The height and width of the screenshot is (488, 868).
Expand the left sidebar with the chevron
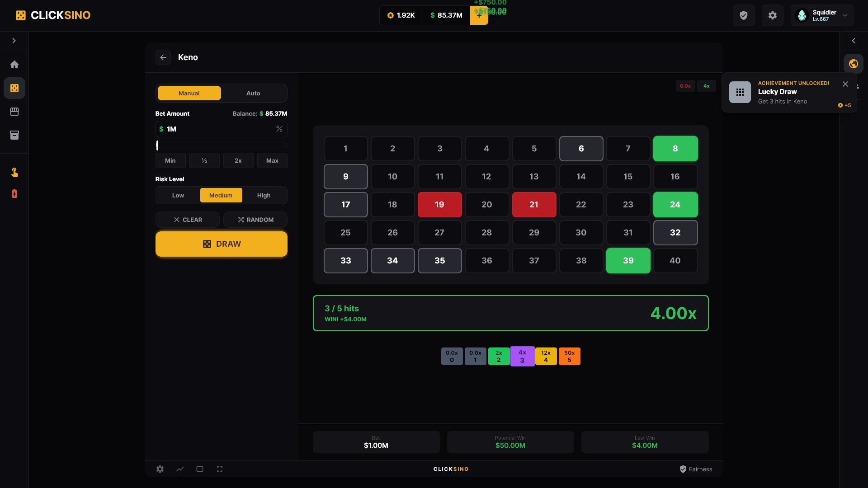point(14,41)
